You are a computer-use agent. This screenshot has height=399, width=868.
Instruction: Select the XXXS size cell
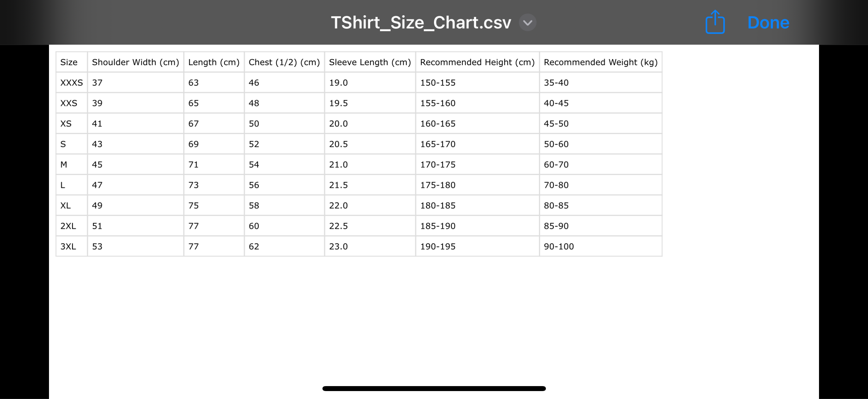click(x=72, y=83)
